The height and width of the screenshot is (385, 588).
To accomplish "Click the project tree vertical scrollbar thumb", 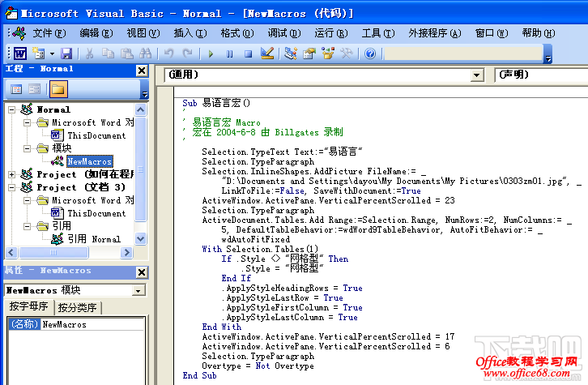I will [141, 169].
